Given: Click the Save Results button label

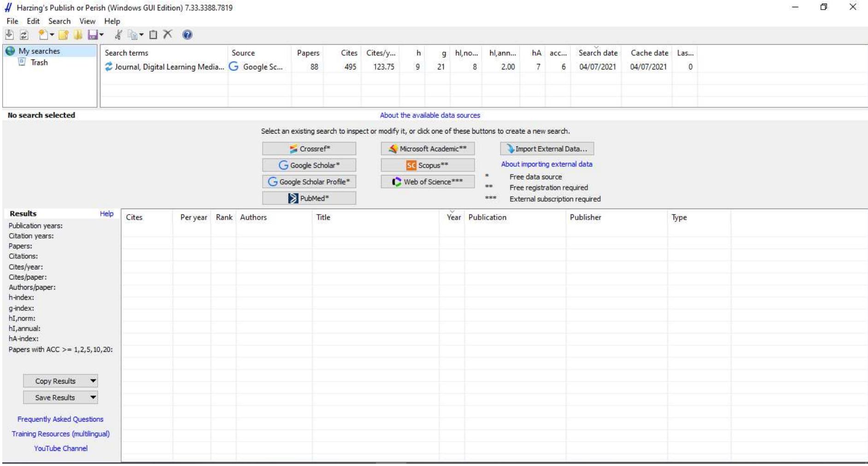Looking at the screenshot, I should 55,398.
